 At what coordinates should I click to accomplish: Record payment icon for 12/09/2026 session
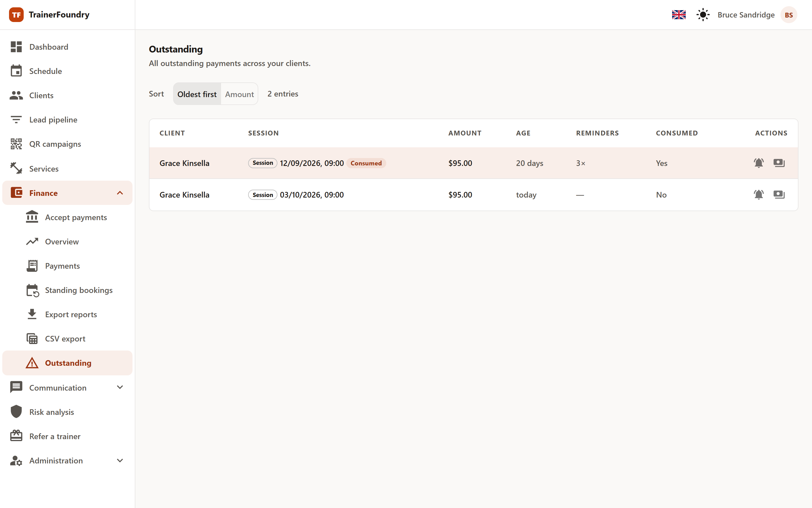click(x=779, y=163)
